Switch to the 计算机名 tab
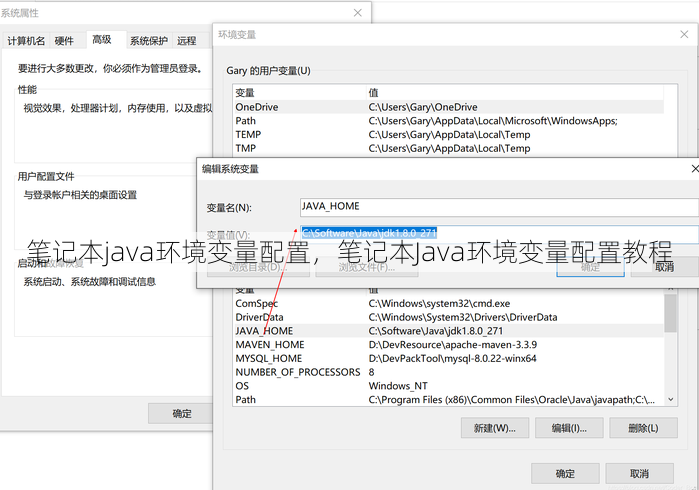 [26, 41]
